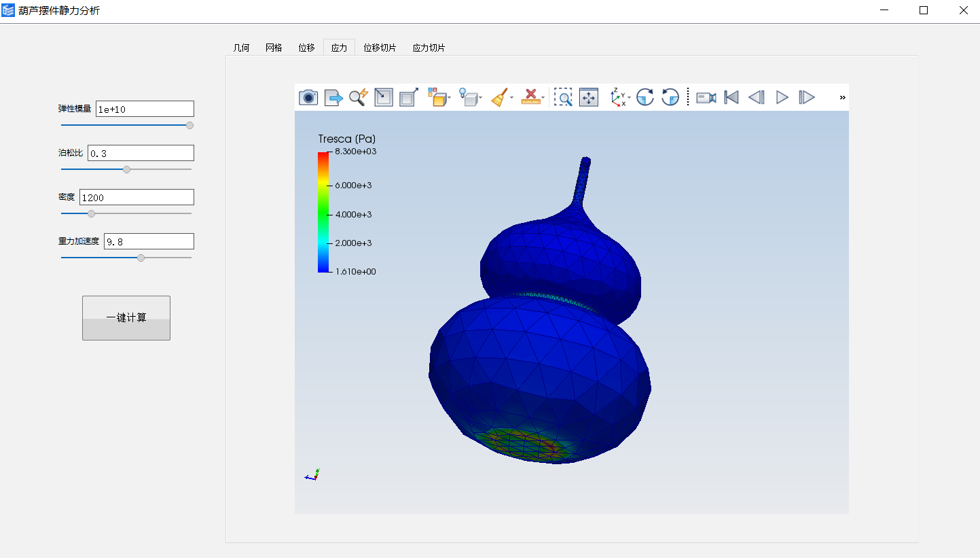The image size is (980, 558).
Task: Click the 弹性模量 input field
Action: click(145, 109)
